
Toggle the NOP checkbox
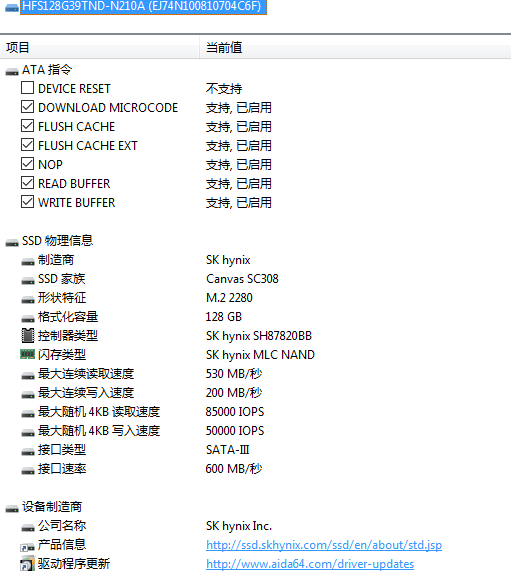(27, 164)
